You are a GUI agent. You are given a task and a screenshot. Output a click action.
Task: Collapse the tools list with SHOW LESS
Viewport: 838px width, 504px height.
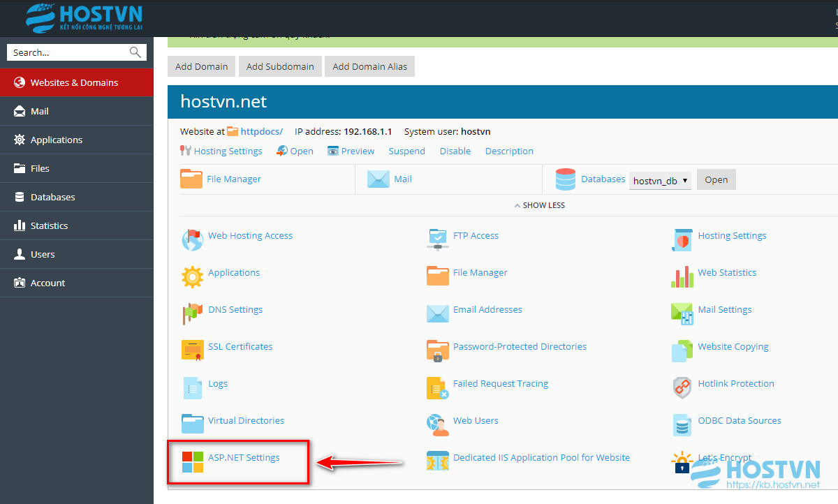coord(540,205)
